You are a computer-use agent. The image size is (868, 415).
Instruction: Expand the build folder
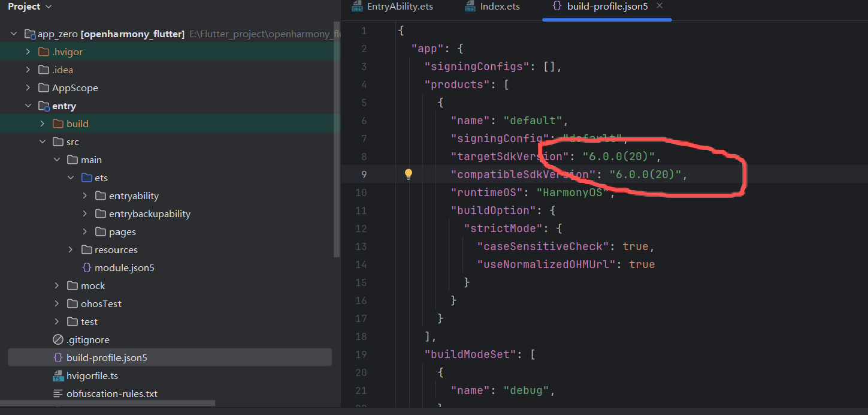[43, 124]
